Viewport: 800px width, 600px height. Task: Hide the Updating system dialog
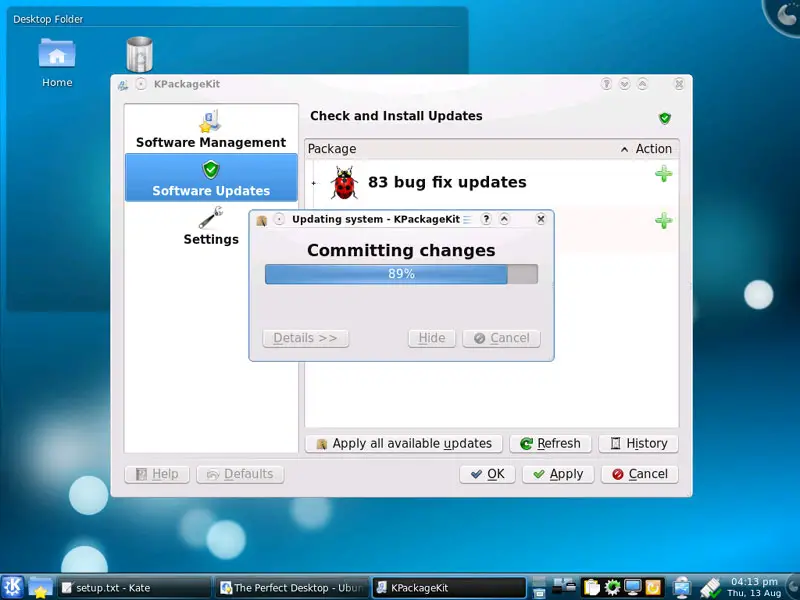(432, 338)
